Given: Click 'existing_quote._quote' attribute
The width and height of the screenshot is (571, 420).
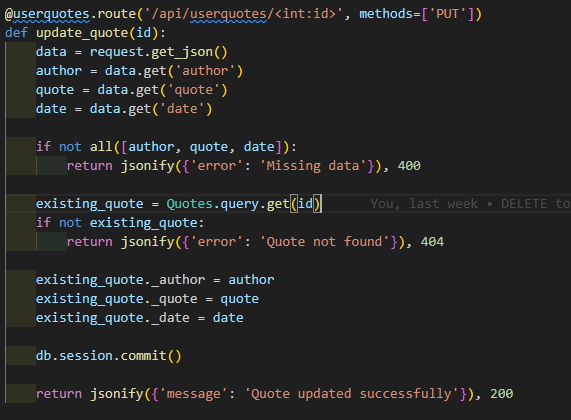Looking at the screenshot, I should pos(117,299).
